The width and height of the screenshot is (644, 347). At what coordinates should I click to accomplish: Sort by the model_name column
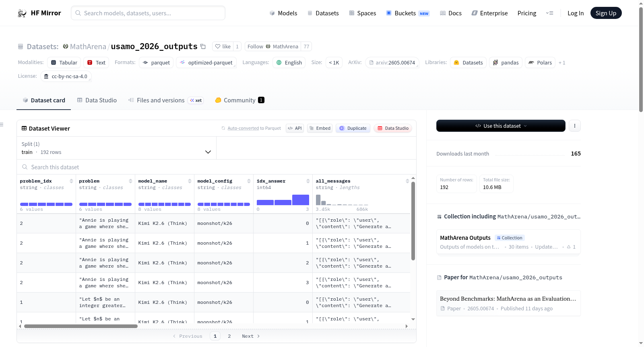point(190,181)
